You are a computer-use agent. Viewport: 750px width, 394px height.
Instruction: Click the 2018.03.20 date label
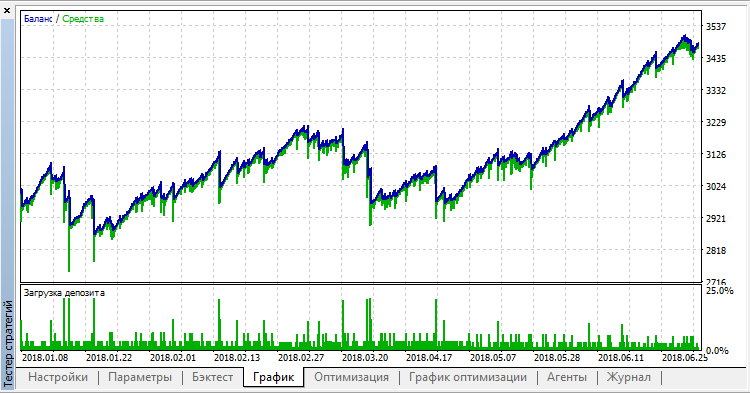tap(365, 358)
